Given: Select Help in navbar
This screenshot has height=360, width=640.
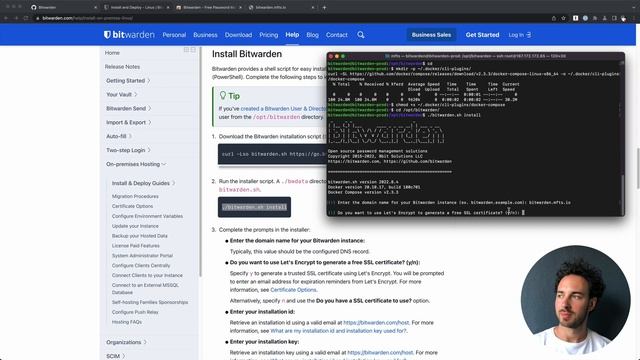Looking at the screenshot, I should (x=292, y=35).
